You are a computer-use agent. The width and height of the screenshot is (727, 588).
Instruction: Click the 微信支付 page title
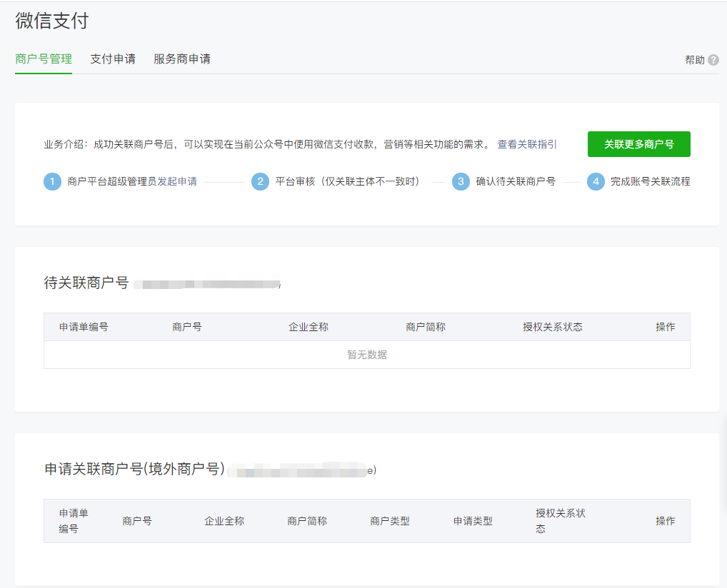click(52, 21)
